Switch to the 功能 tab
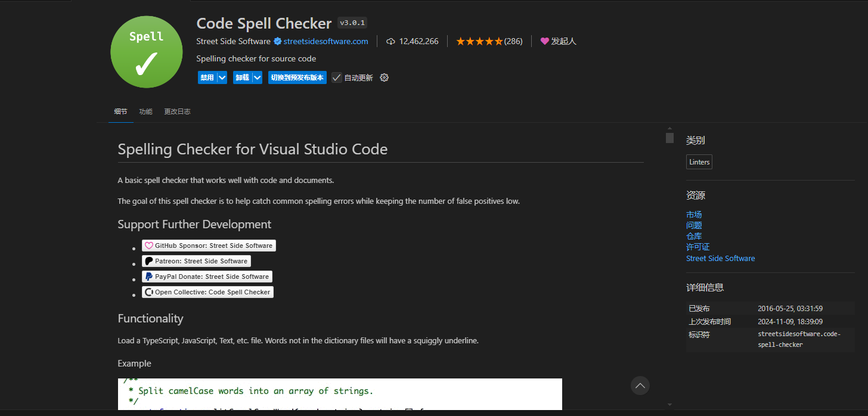The image size is (868, 416). 145,111
